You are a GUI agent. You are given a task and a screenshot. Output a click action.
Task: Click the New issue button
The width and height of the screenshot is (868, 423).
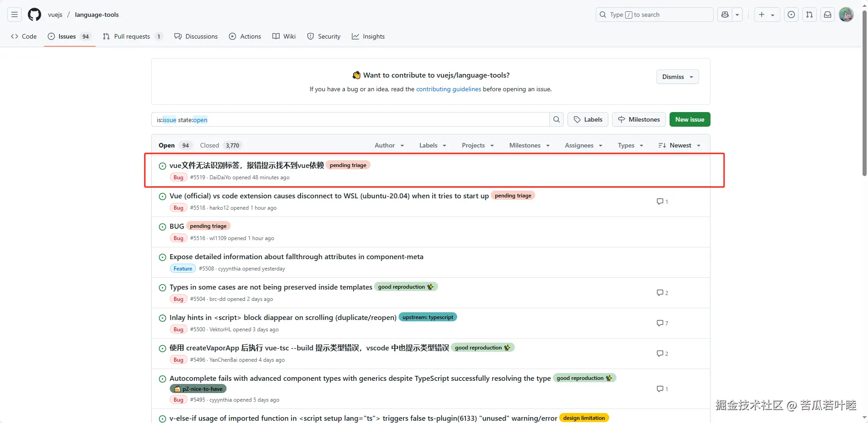(690, 119)
